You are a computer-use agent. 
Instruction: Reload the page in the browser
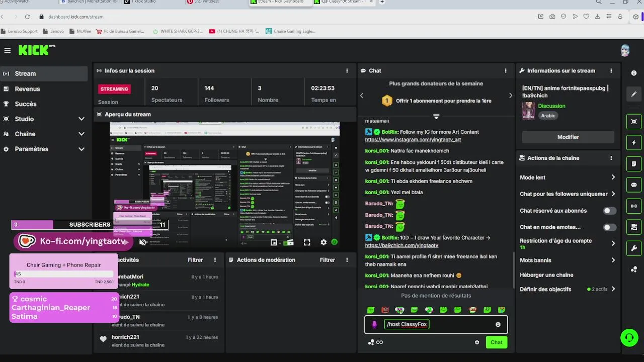27,17
